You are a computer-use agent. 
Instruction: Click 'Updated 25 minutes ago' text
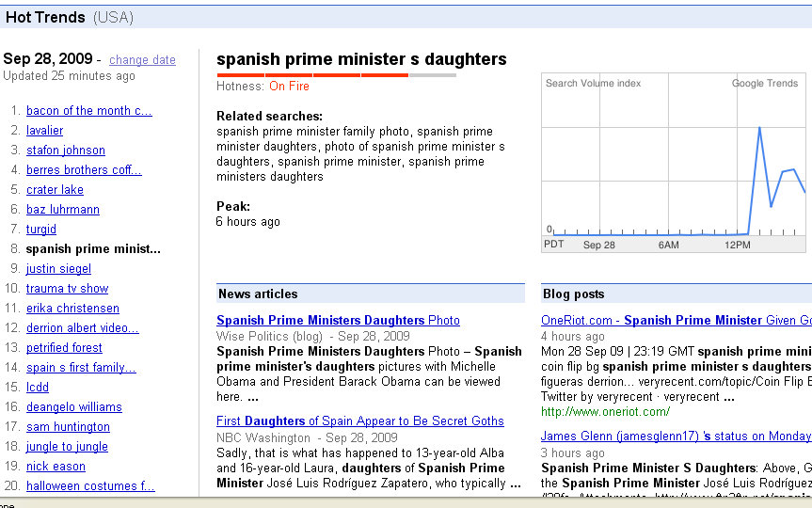click(69, 76)
